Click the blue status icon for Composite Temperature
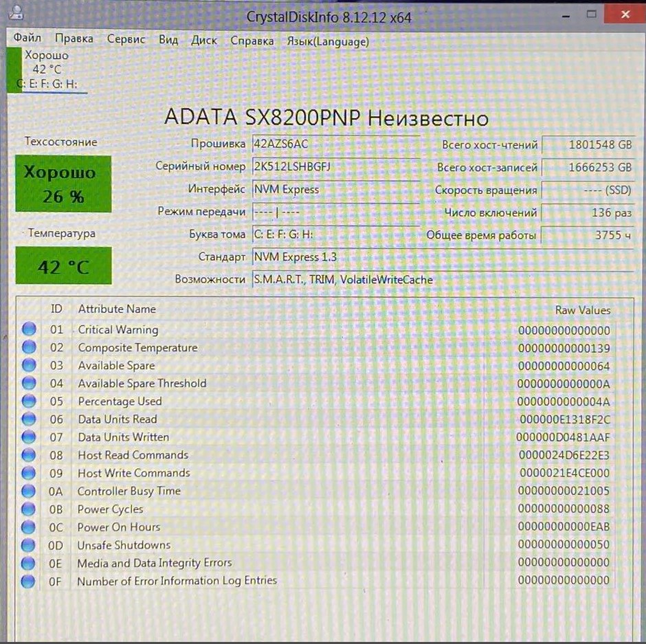Viewport: 646px width, 644px height. click(x=29, y=347)
